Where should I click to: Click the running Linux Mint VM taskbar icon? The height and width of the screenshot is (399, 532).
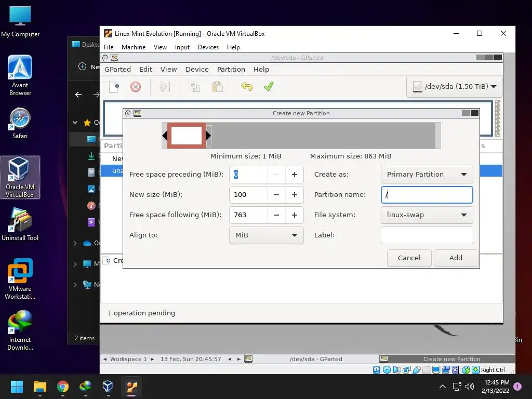(131, 387)
